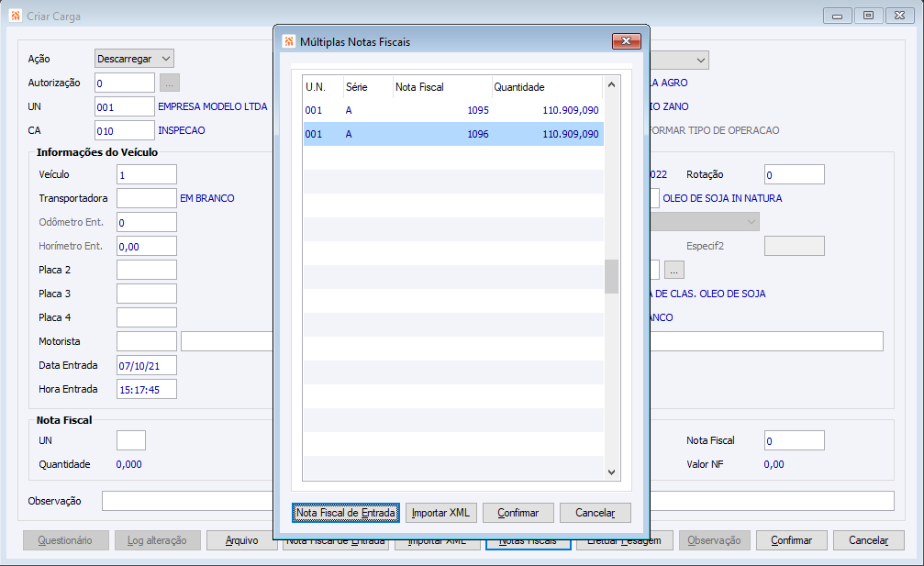Click the Nota Fiscal UN field
The height and width of the screenshot is (566, 924).
(131, 440)
